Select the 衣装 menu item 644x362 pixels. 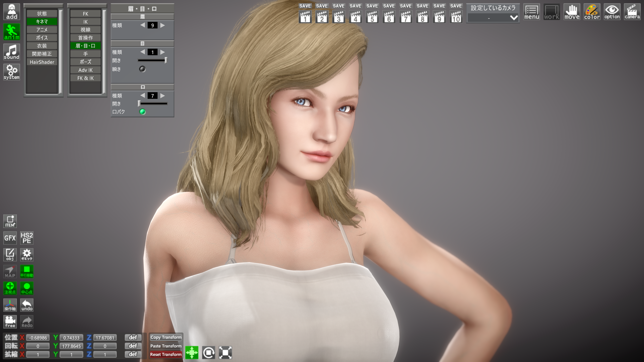click(42, 46)
